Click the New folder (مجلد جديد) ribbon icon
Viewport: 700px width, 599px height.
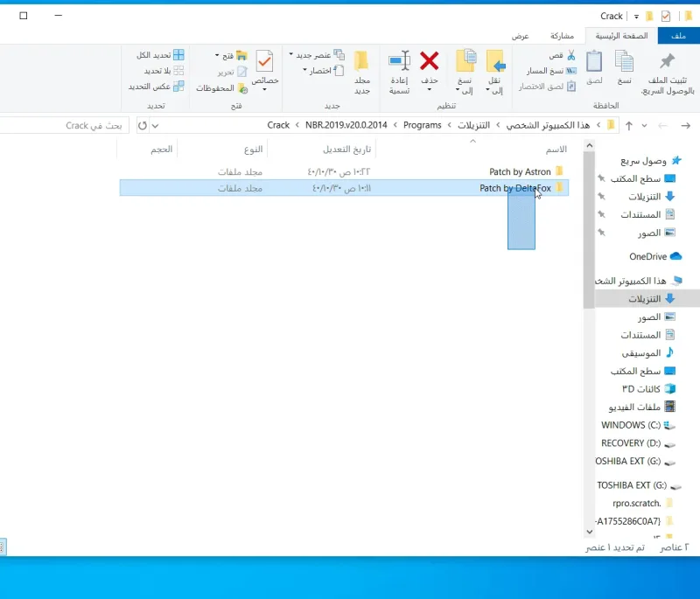point(361,61)
